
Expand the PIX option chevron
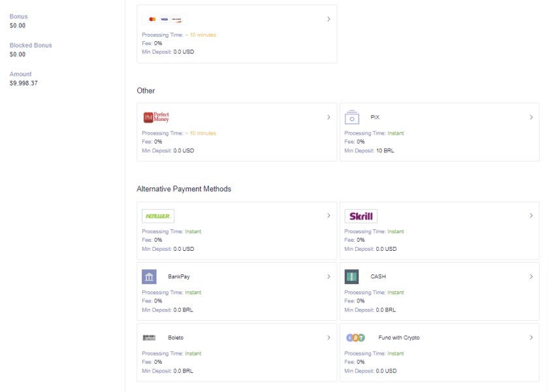[x=531, y=118]
